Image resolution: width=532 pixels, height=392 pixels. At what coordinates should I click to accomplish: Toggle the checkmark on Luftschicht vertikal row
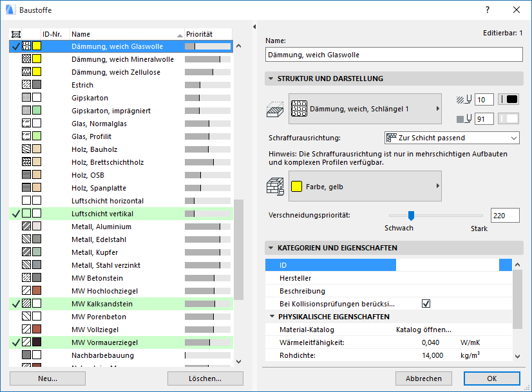[15, 214]
